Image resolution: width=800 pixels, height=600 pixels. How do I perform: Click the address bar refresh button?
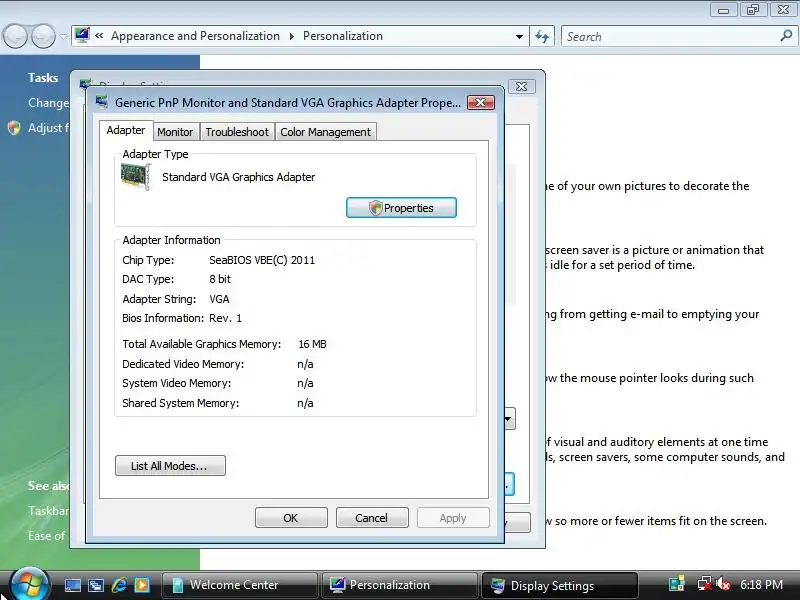coord(542,36)
